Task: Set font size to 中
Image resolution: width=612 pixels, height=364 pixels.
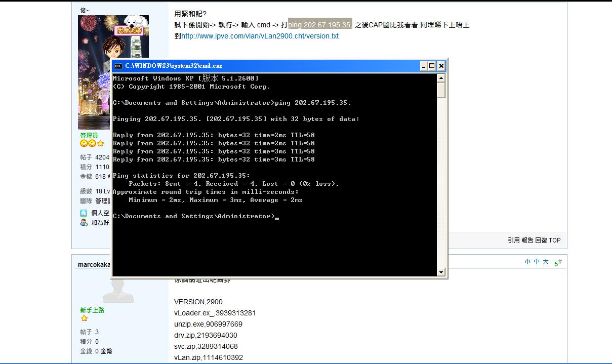Action: [537, 262]
